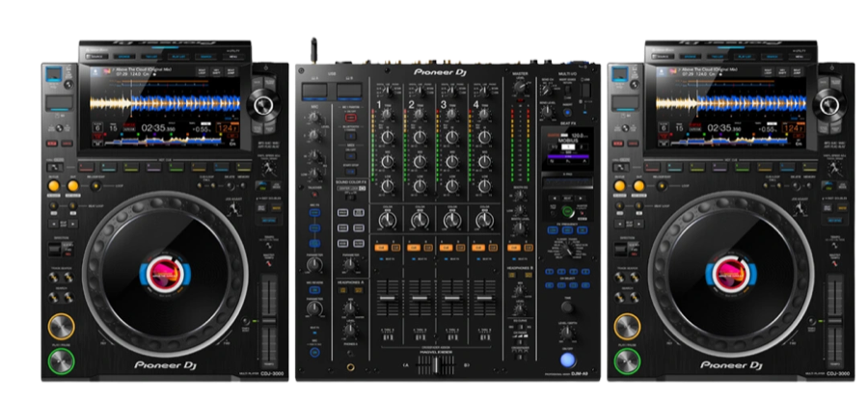Click the MOBIUS Beat FX display
This screenshot has height=401, width=868.
coord(567,148)
